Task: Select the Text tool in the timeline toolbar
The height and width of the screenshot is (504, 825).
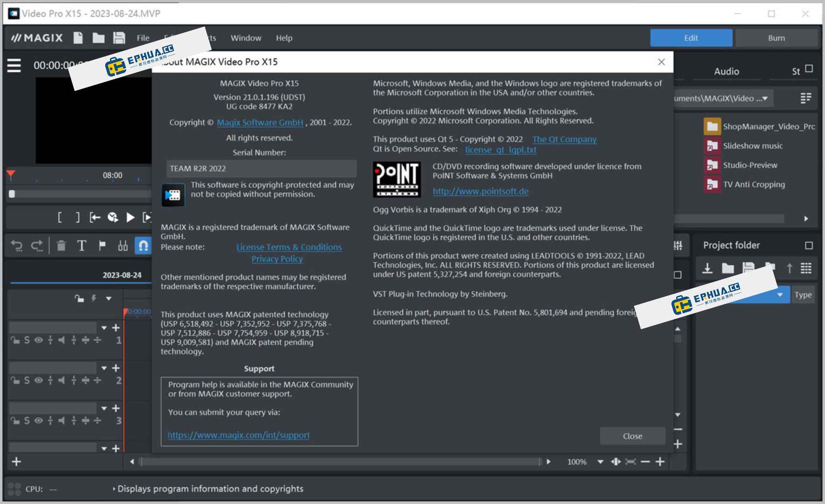Action: pyautogui.click(x=82, y=246)
